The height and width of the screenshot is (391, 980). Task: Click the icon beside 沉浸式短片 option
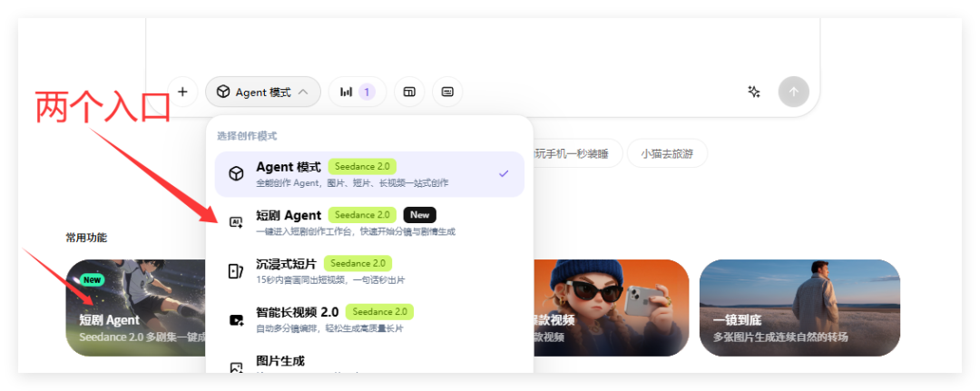tap(236, 271)
